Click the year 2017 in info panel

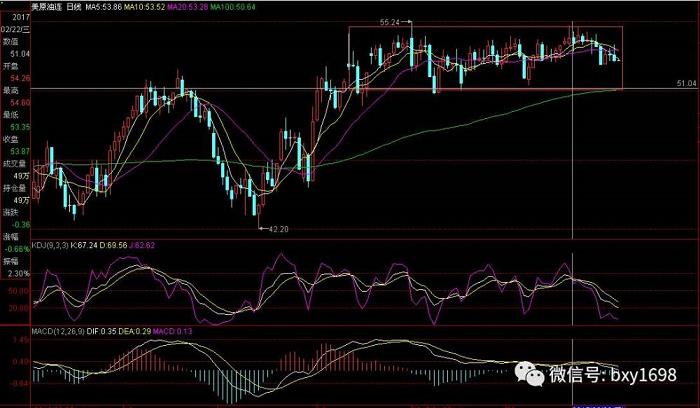point(21,17)
